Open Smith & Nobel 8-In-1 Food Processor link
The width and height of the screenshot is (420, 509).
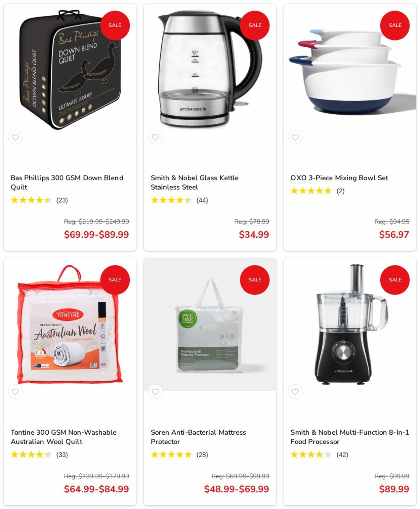[x=350, y=437]
